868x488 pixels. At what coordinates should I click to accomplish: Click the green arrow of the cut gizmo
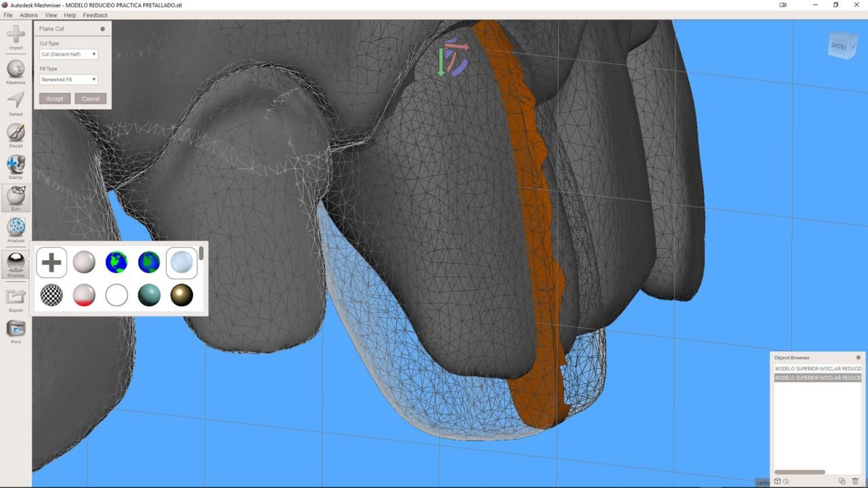coord(441,62)
